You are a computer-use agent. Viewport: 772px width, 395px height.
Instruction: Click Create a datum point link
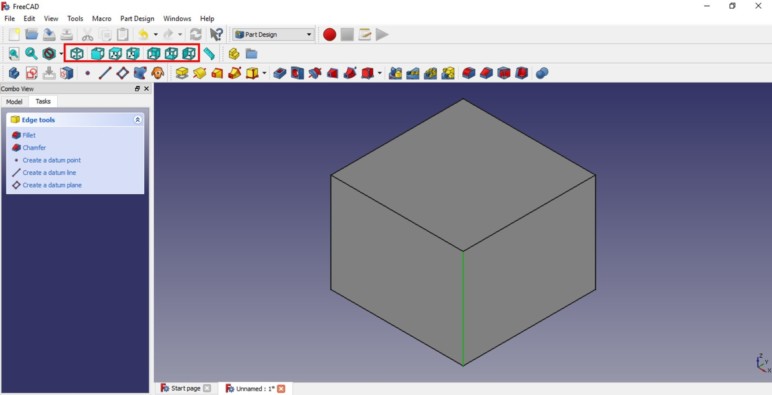[52, 160]
